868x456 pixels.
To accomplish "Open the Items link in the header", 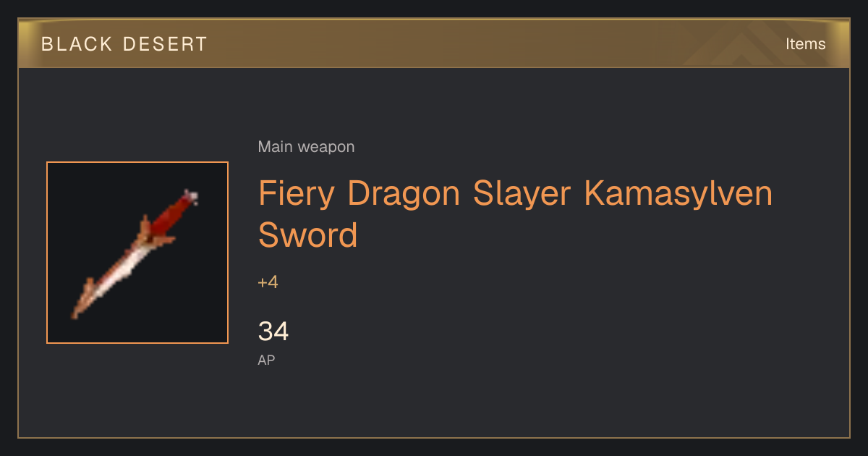I will pos(805,44).
